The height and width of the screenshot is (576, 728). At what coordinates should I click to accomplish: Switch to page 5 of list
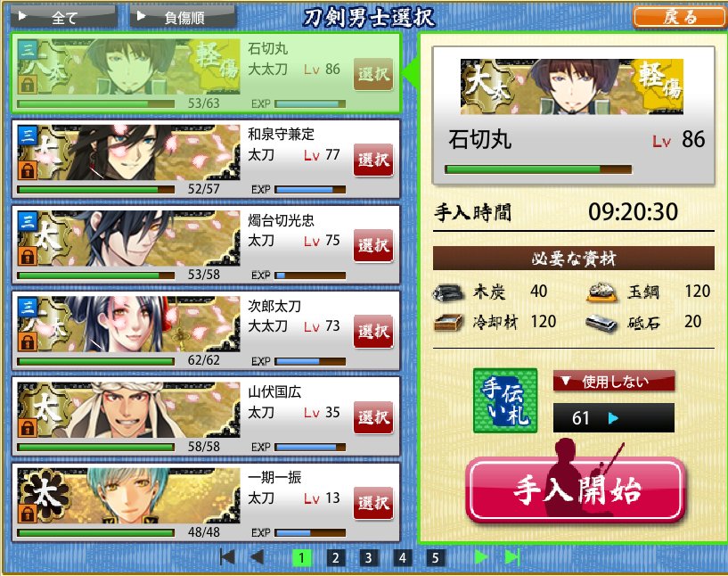(435, 558)
